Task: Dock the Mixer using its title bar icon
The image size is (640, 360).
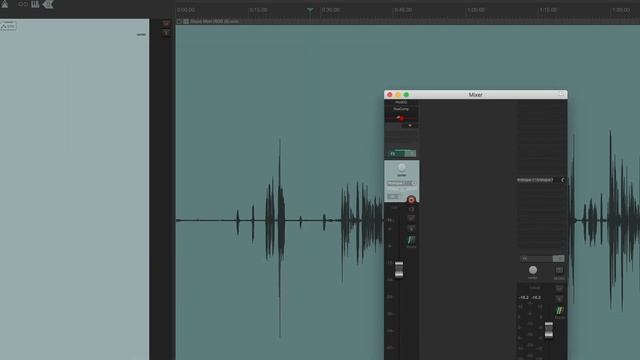Action: (x=561, y=94)
